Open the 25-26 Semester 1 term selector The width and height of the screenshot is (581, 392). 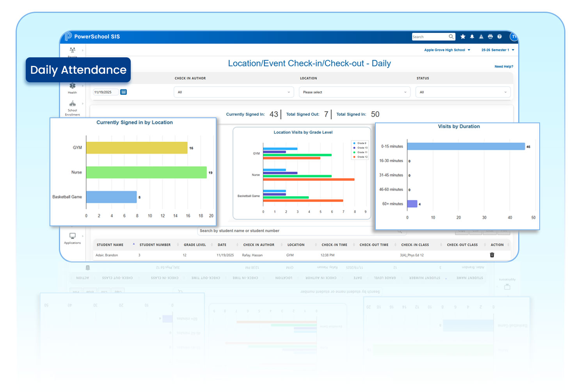click(497, 50)
